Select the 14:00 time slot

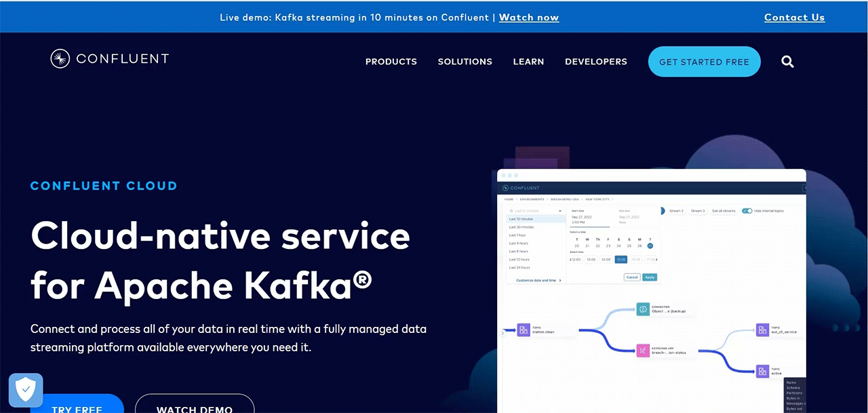point(606,260)
